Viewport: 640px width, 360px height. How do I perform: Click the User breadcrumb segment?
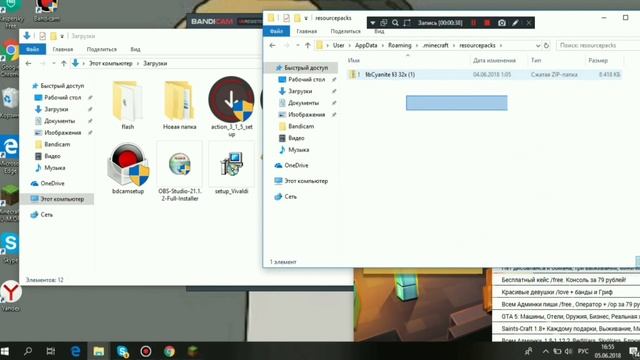point(338,45)
